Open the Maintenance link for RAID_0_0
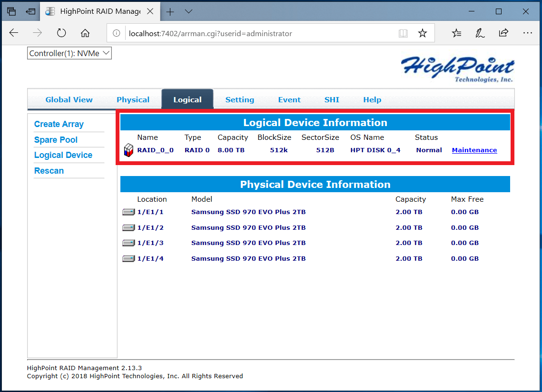Viewport: 542px width, 392px height. 474,150
